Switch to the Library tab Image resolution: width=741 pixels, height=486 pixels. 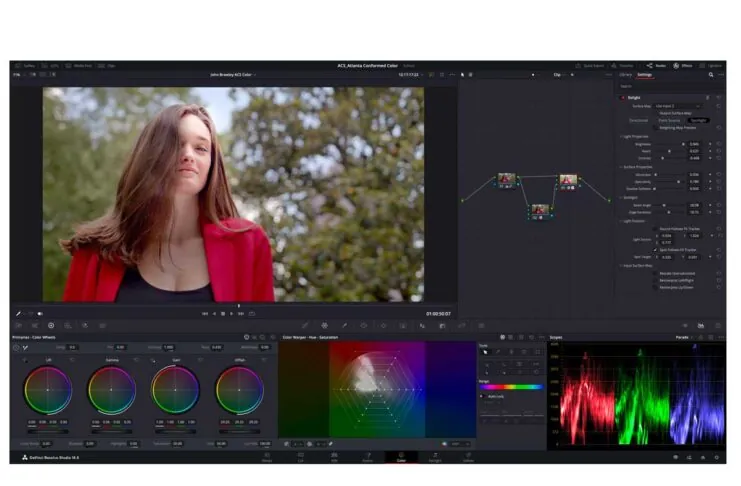[x=625, y=75]
